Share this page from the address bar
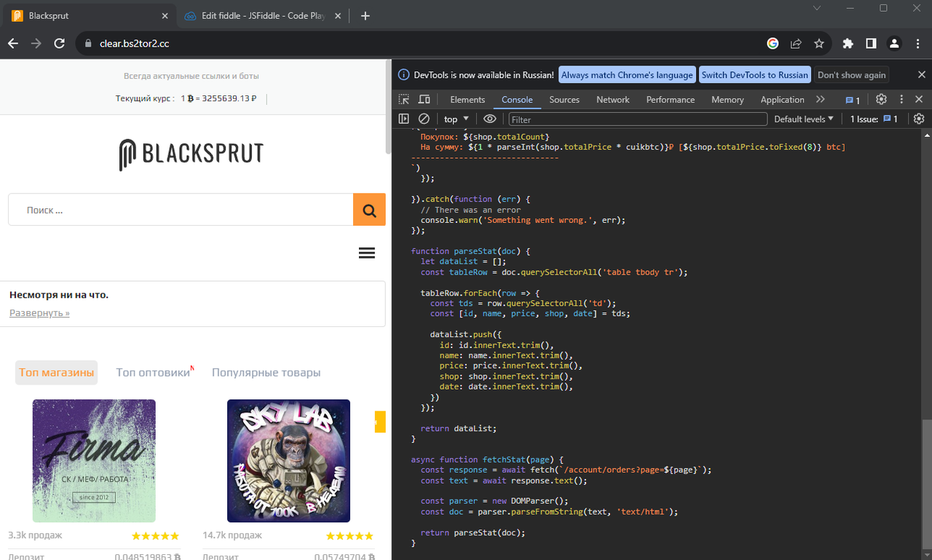This screenshot has height=560, width=932. [797, 44]
